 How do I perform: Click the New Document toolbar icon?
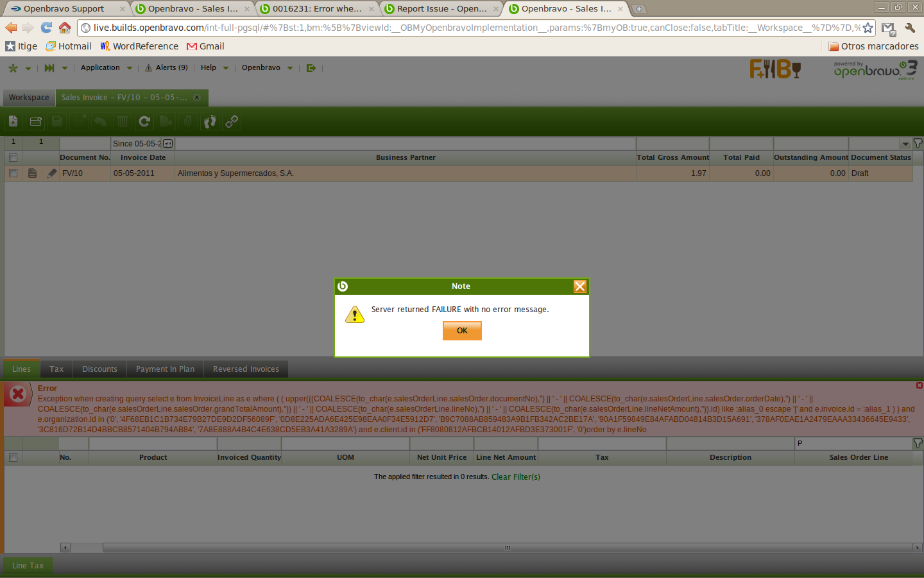13,121
